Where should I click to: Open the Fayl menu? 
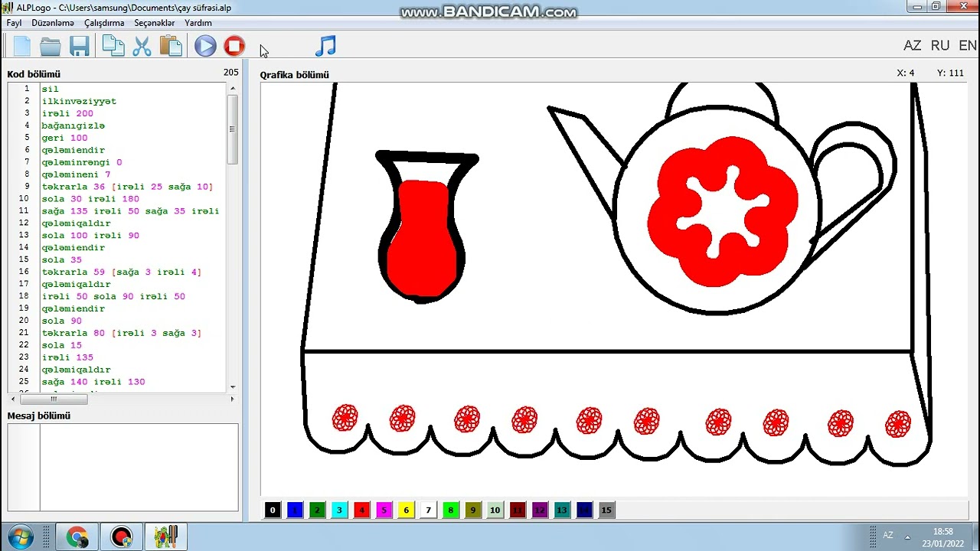click(14, 23)
